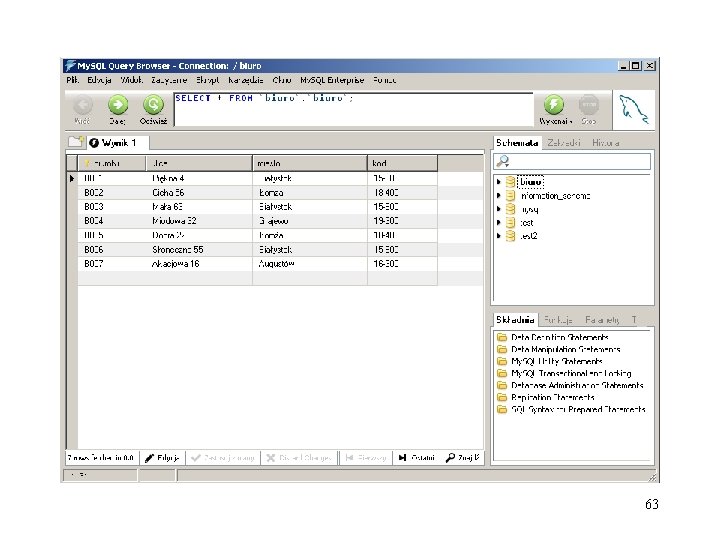Click the Ostatni last-row button

pyautogui.click(x=417, y=458)
